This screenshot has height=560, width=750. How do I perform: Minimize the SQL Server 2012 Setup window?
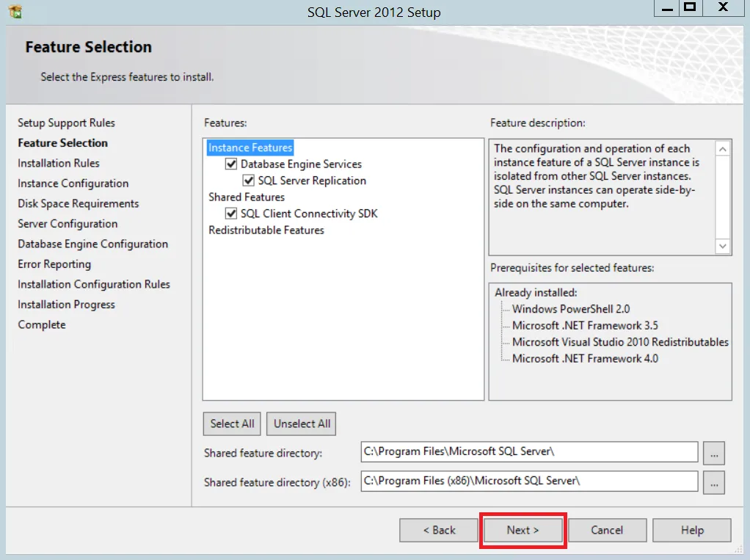coord(667,8)
